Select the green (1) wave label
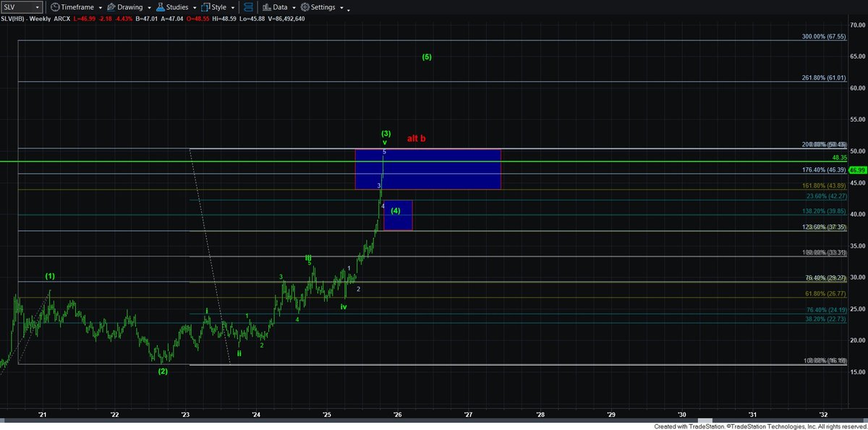Image resolution: width=868 pixels, height=430 pixels. click(x=50, y=276)
